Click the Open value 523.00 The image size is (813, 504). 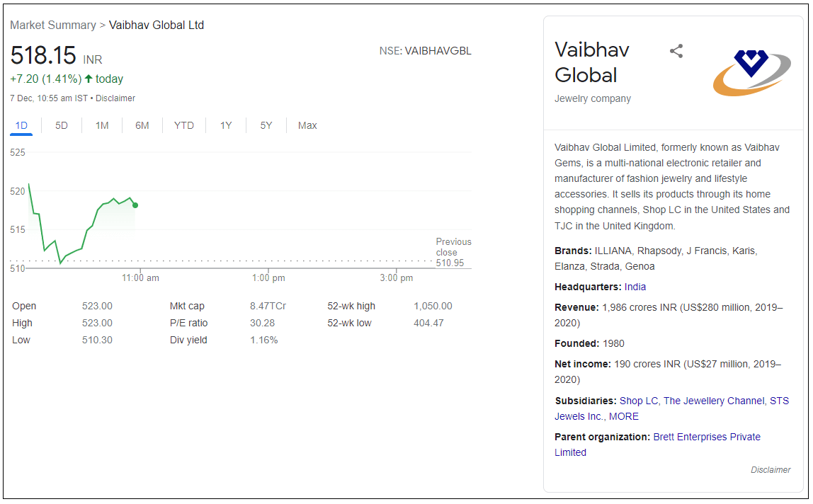click(x=97, y=306)
